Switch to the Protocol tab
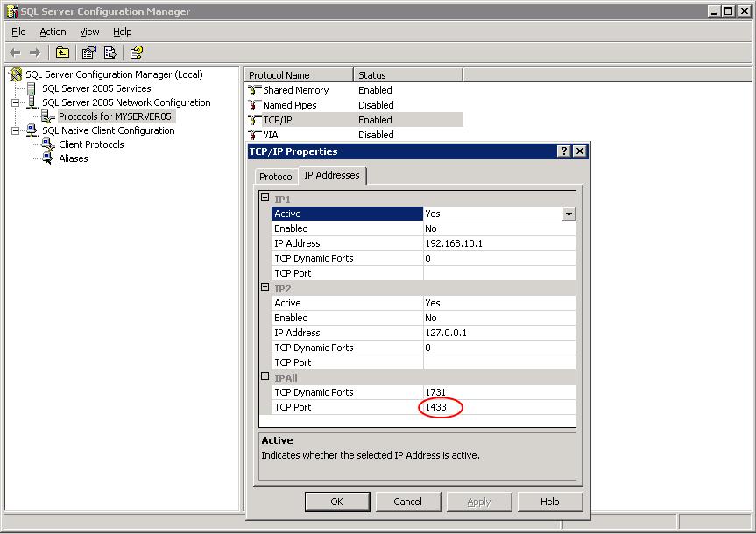This screenshot has width=756, height=534. tap(277, 177)
